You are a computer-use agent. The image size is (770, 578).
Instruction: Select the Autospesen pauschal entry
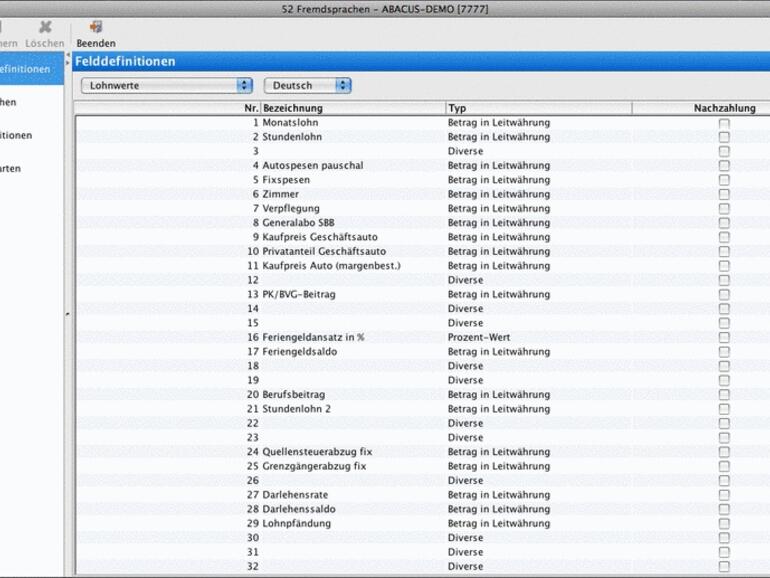(x=312, y=166)
